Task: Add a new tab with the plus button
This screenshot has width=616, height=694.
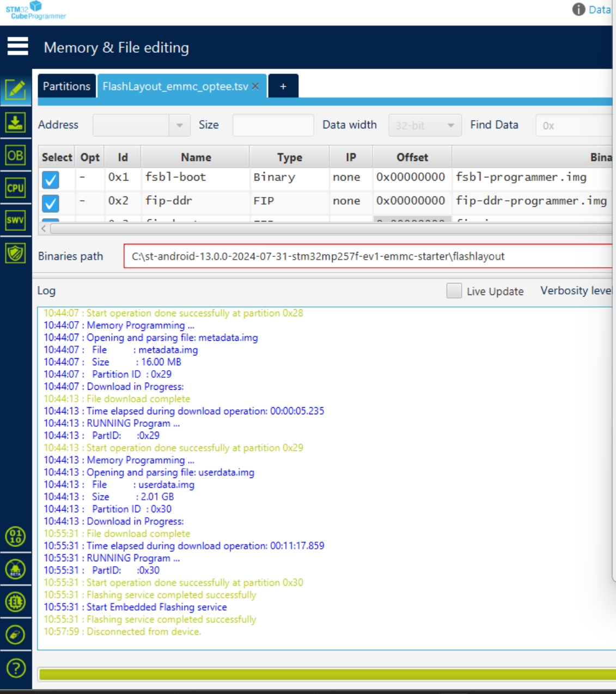Action: 283,85
